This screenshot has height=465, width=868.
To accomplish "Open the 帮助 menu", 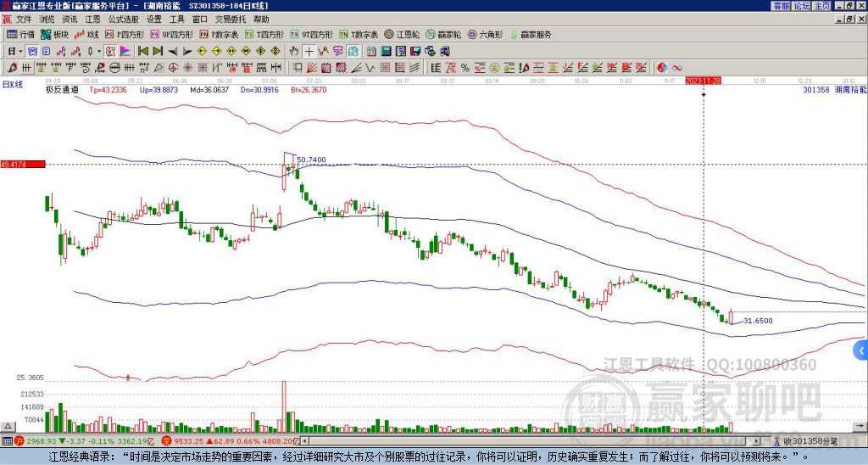I will point(261,20).
